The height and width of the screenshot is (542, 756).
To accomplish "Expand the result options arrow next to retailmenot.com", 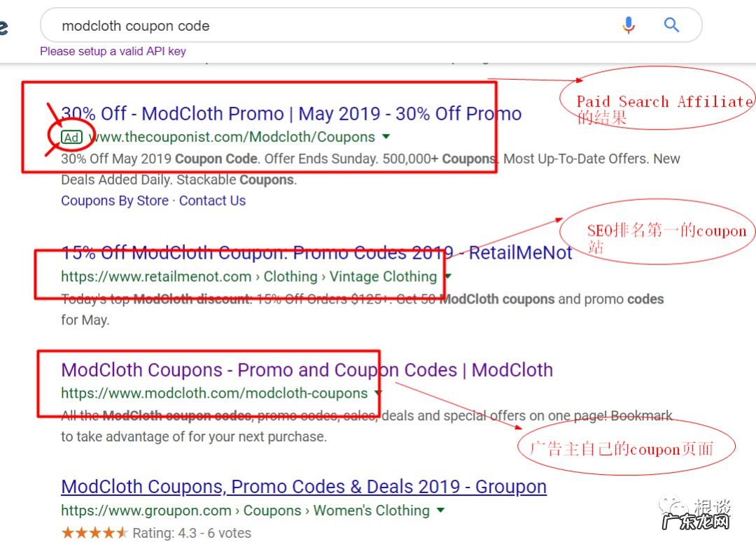I will 447,277.
